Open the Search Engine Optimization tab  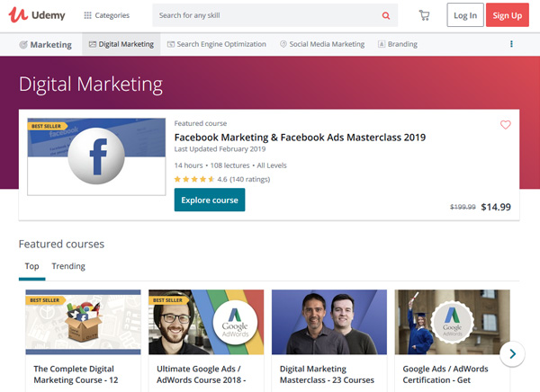217,44
